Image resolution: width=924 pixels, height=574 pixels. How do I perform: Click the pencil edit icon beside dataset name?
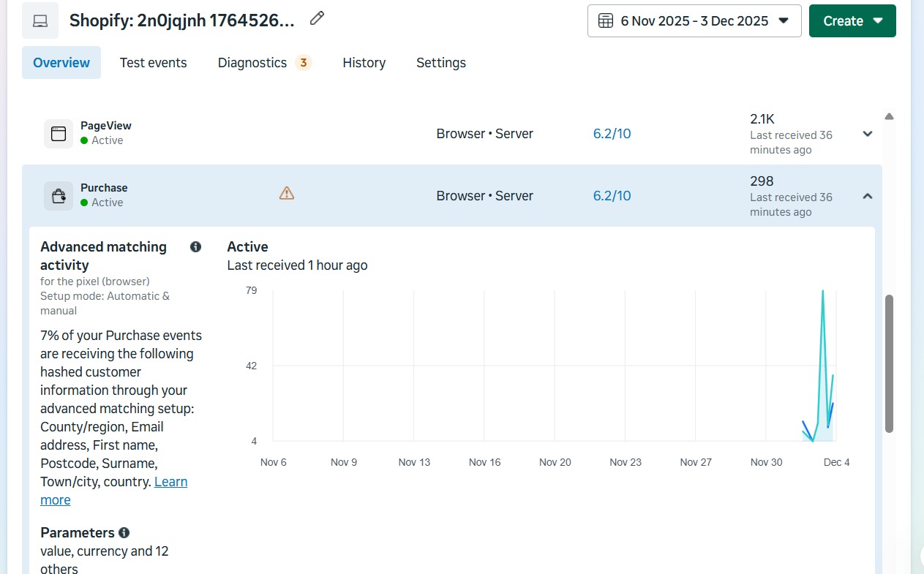[x=317, y=19]
